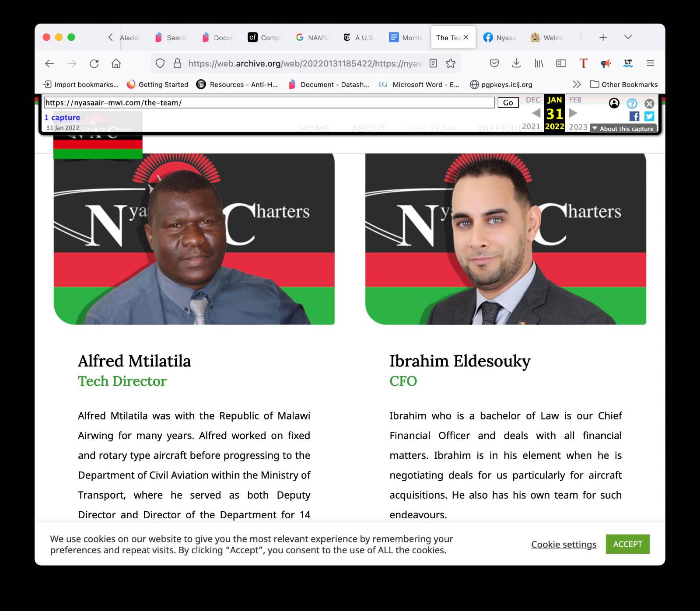Screen dimensions: 700x611
Task: Click the forward navigation arrow
Action: coord(72,63)
